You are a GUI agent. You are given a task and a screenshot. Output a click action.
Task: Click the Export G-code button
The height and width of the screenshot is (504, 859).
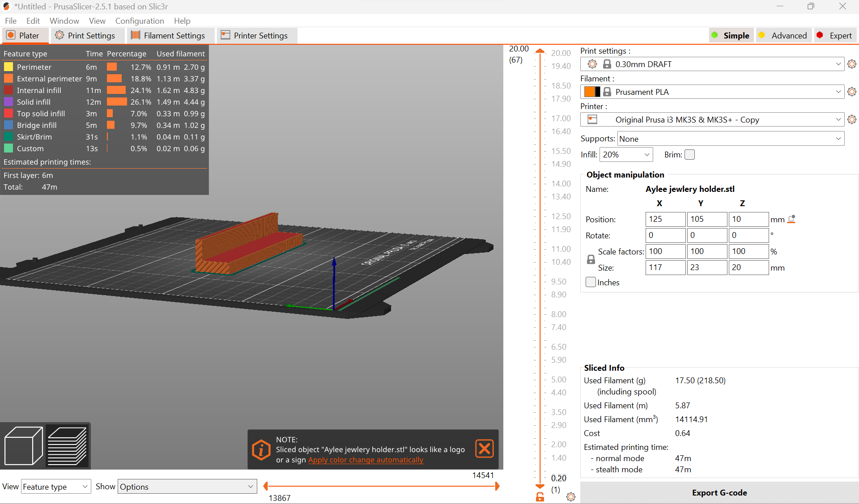click(x=719, y=492)
